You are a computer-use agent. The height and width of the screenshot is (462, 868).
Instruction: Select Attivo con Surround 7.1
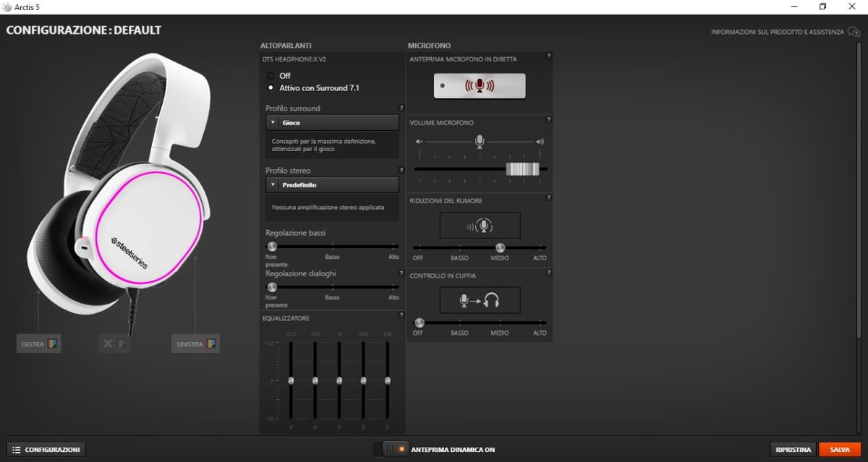point(271,87)
